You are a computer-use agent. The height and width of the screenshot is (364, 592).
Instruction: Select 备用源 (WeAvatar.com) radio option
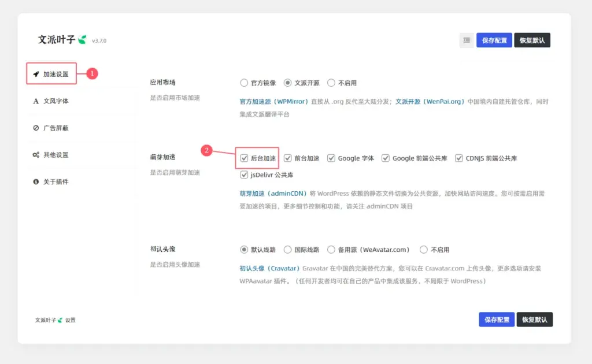(x=331, y=250)
